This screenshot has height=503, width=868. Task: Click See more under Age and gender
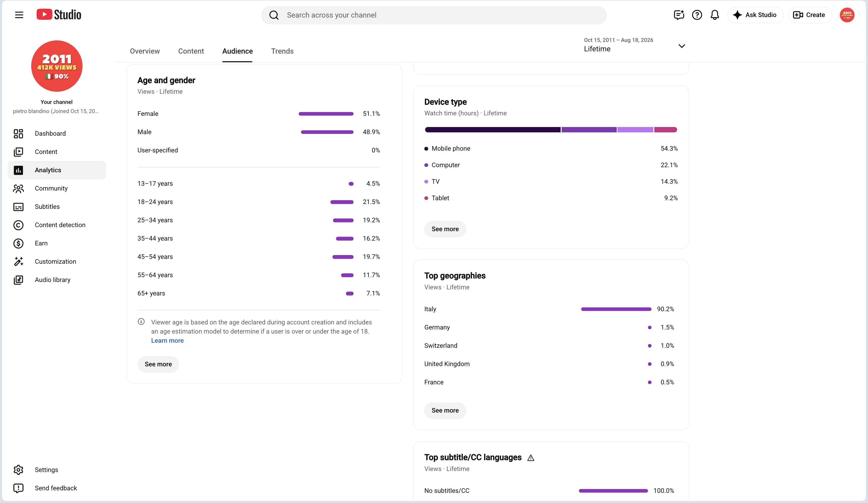click(158, 364)
